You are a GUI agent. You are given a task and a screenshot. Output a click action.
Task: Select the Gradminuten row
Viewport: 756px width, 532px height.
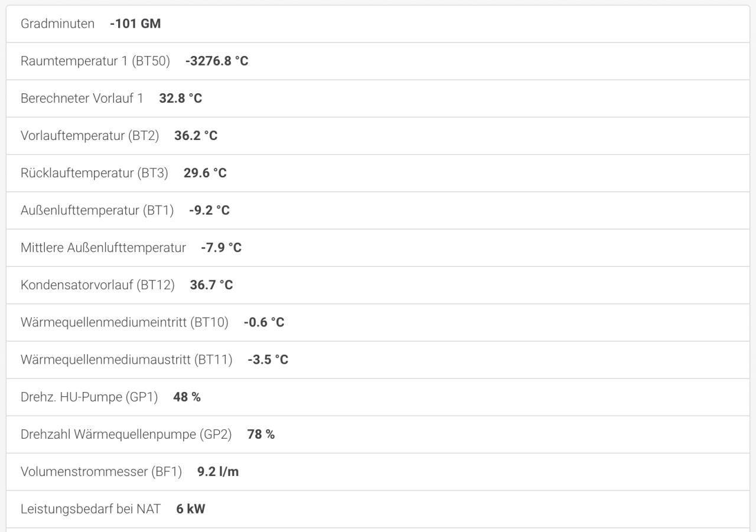(x=378, y=24)
